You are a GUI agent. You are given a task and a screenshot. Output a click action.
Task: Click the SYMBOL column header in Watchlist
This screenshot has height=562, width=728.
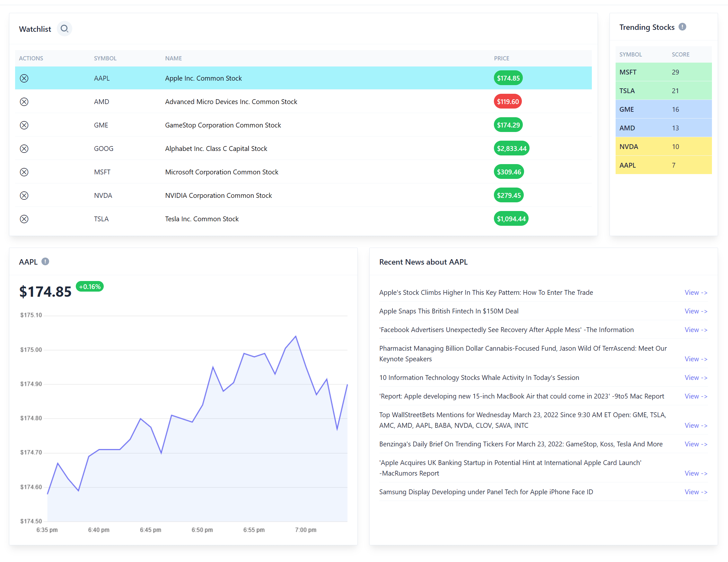tap(105, 58)
